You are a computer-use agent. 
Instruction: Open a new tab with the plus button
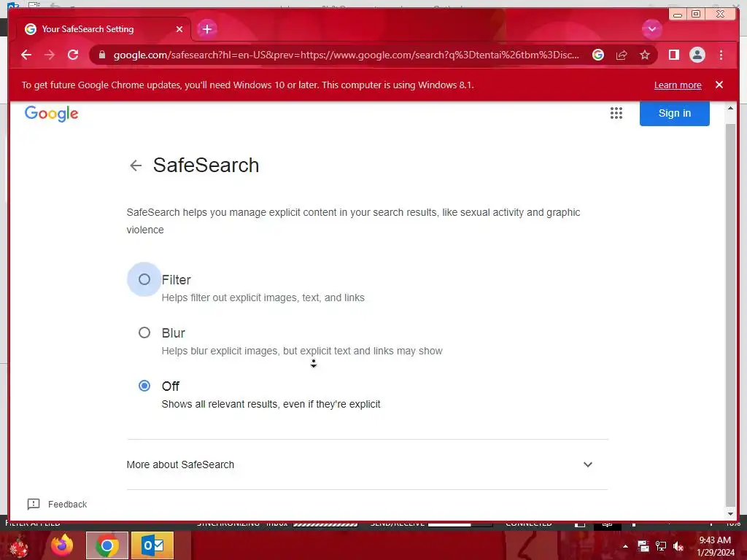[x=206, y=29]
